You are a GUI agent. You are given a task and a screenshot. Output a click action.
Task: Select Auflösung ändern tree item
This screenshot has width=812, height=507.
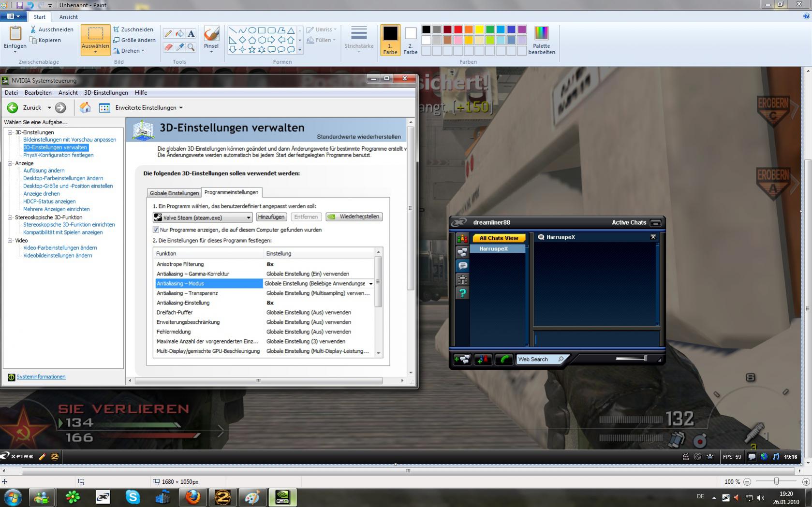[44, 171]
